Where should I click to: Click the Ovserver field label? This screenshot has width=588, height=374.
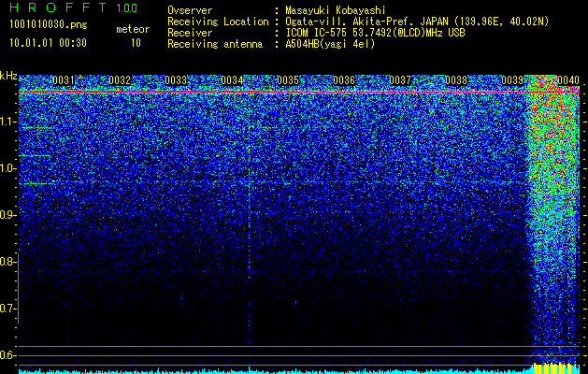click(190, 10)
